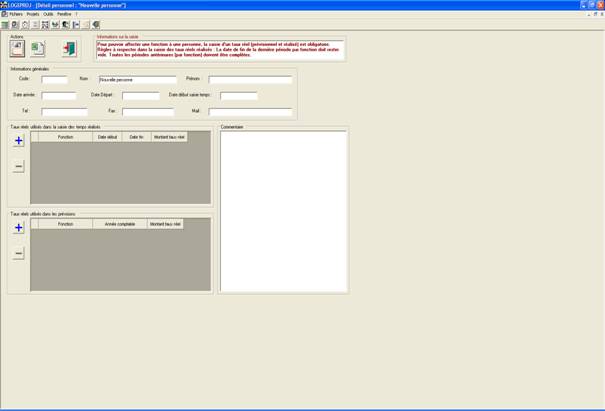
Task: Add a row to the temps réalisés table
Action: (18, 141)
